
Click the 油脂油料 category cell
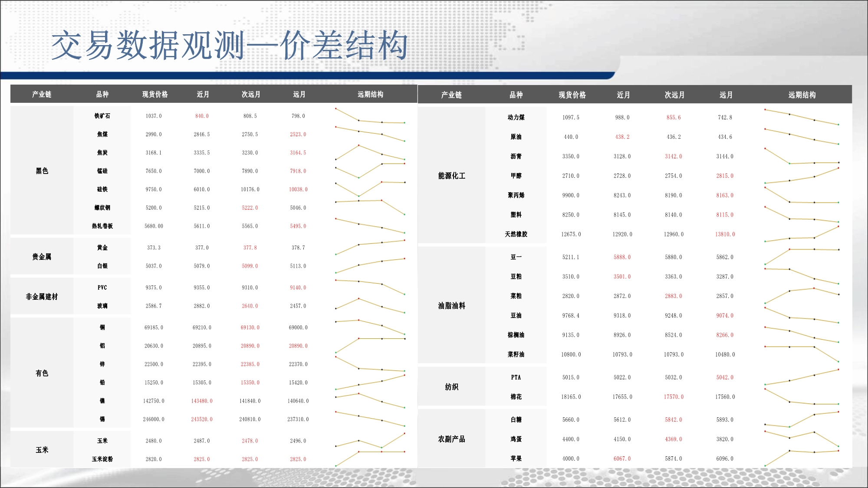tap(452, 305)
